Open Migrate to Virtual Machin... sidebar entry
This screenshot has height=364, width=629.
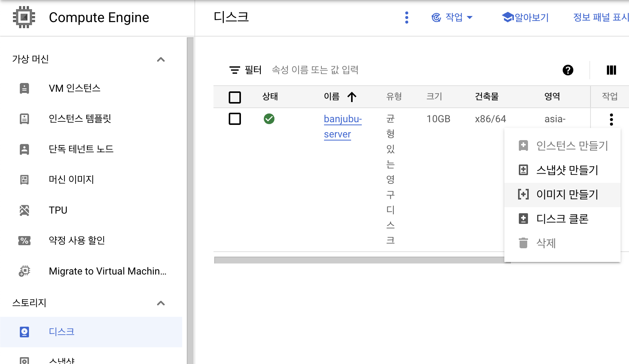tap(108, 271)
